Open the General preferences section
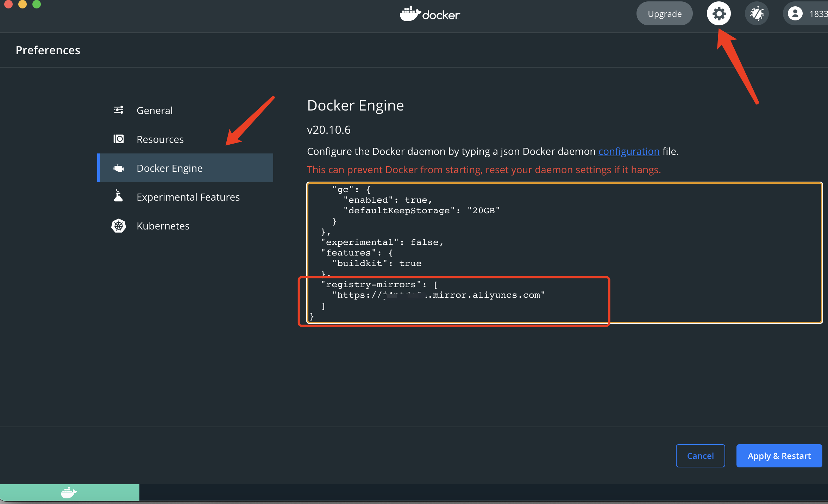The image size is (828, 504). (185, 110)
